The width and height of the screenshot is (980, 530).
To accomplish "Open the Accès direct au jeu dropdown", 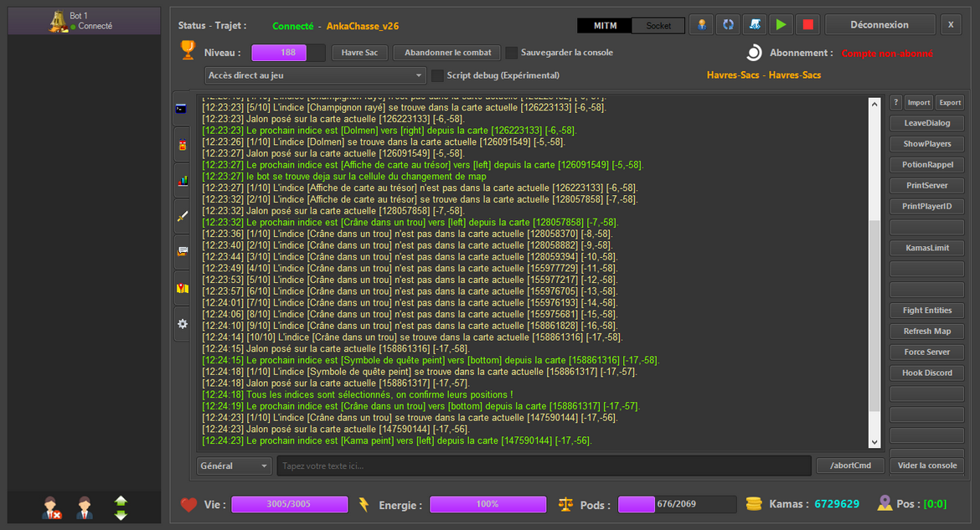I will point(315,75).
